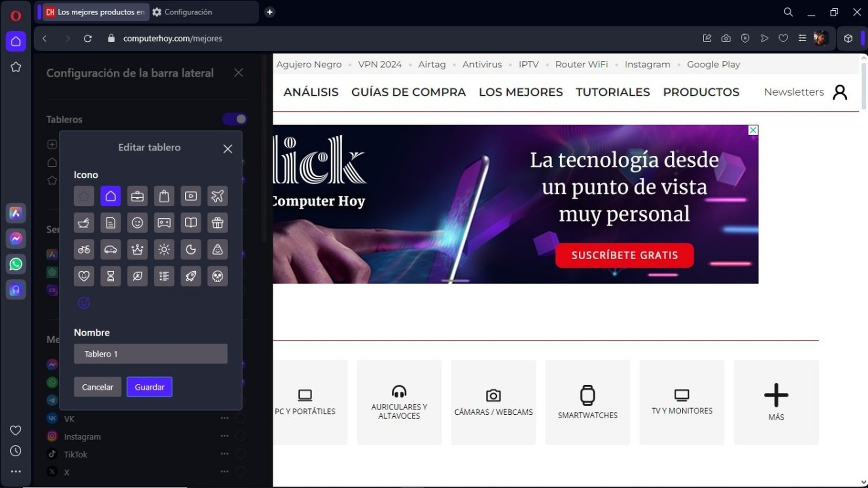
Task: Open the AURICULARES Y ALTAVOCES category card
Action: pyautogui.click(x=399, y=402)
